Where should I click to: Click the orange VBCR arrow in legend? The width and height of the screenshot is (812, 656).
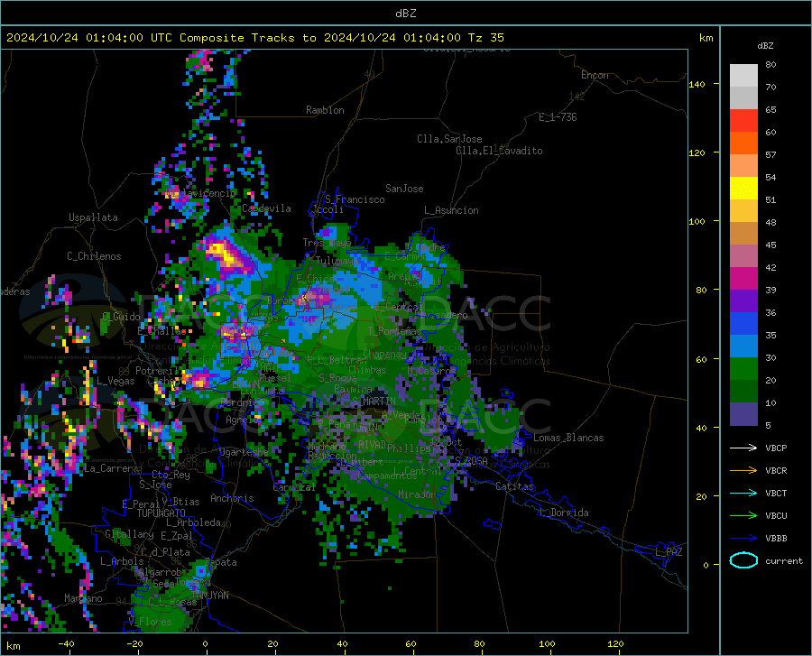point(743,471)
